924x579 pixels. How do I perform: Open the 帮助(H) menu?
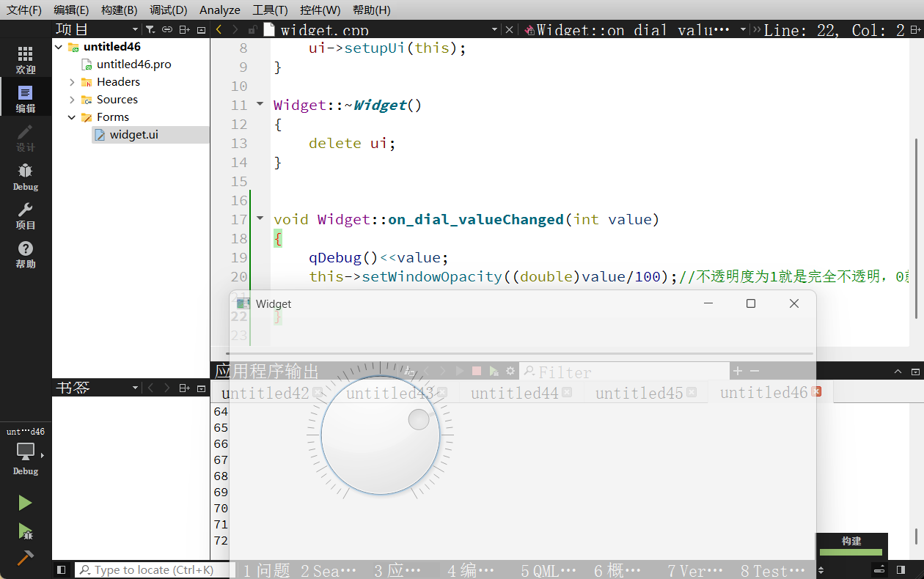pos(371,10)
